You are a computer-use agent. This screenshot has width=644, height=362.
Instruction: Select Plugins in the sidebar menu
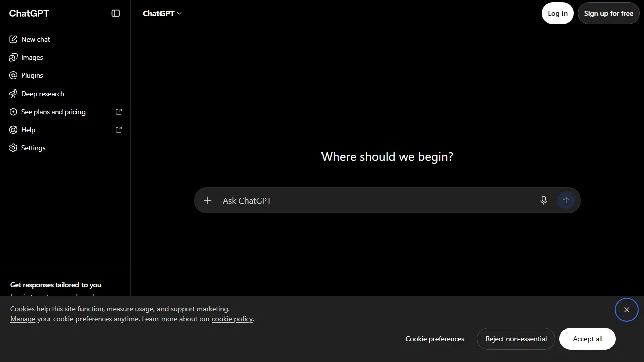(x=65, y=75)
